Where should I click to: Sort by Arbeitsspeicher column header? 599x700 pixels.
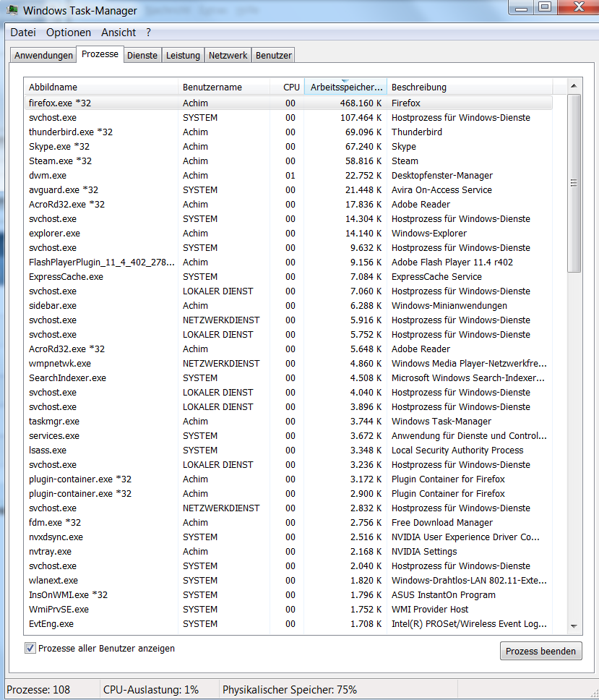tap(345, 87)
